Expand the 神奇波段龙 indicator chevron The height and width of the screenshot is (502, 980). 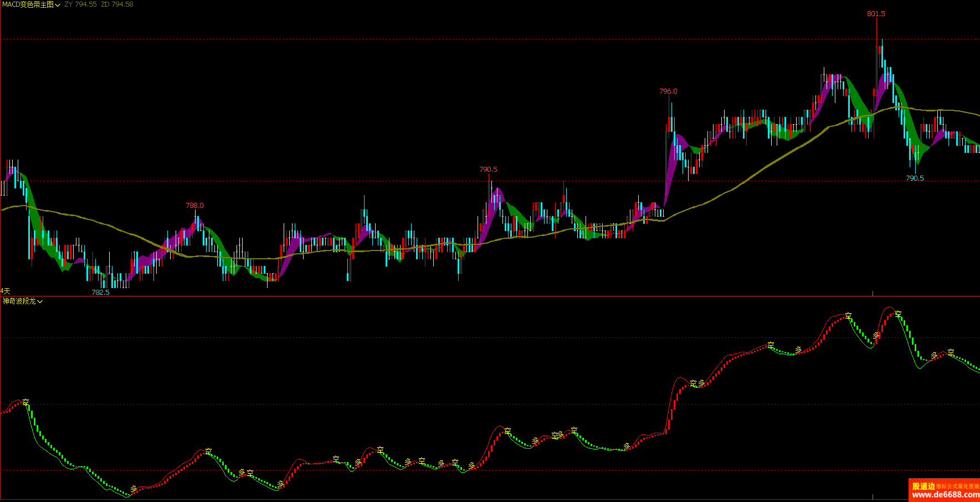40,301
